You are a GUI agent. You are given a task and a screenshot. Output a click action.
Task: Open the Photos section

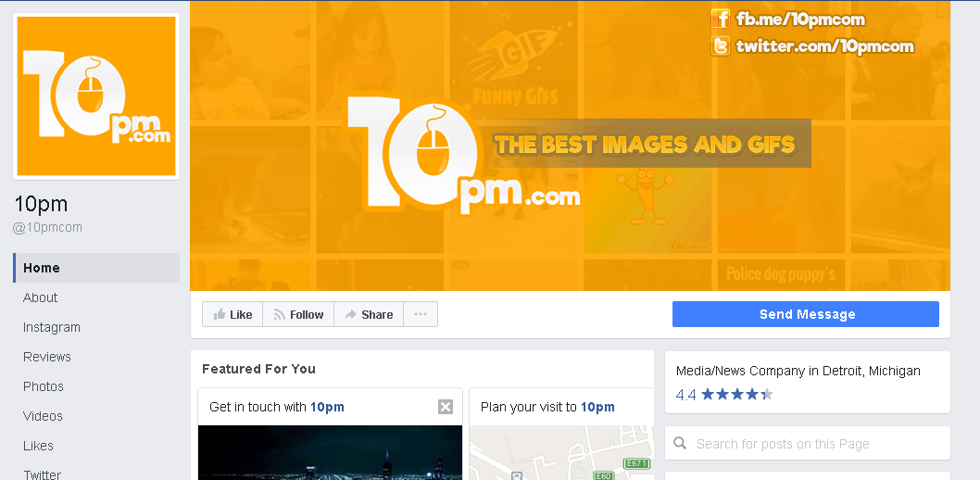(44, 386)
